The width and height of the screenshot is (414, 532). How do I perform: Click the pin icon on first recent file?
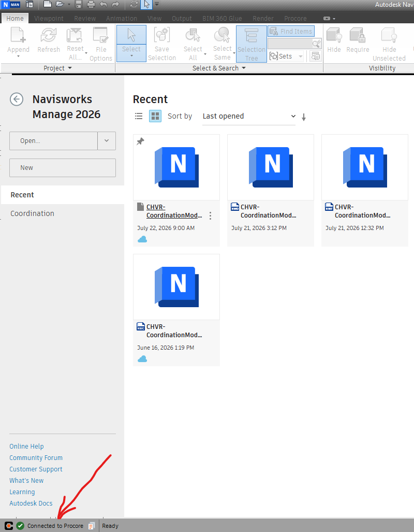tap(140, 141)
